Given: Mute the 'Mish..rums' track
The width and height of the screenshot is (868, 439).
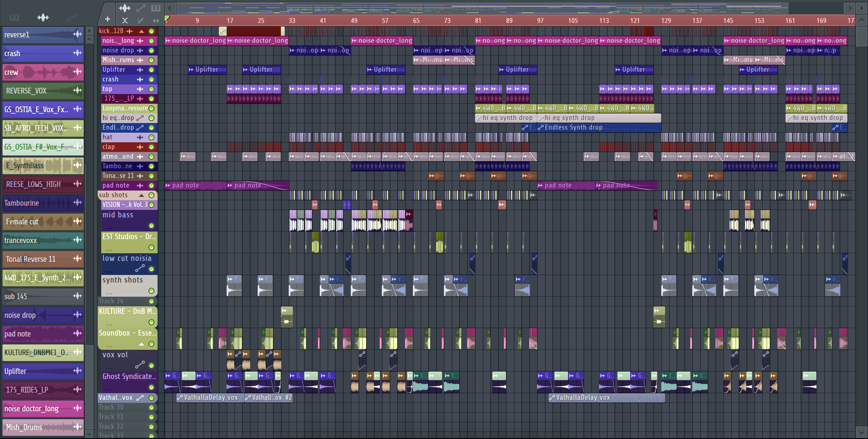Looking at the screenshot, I should pos(152,60).
